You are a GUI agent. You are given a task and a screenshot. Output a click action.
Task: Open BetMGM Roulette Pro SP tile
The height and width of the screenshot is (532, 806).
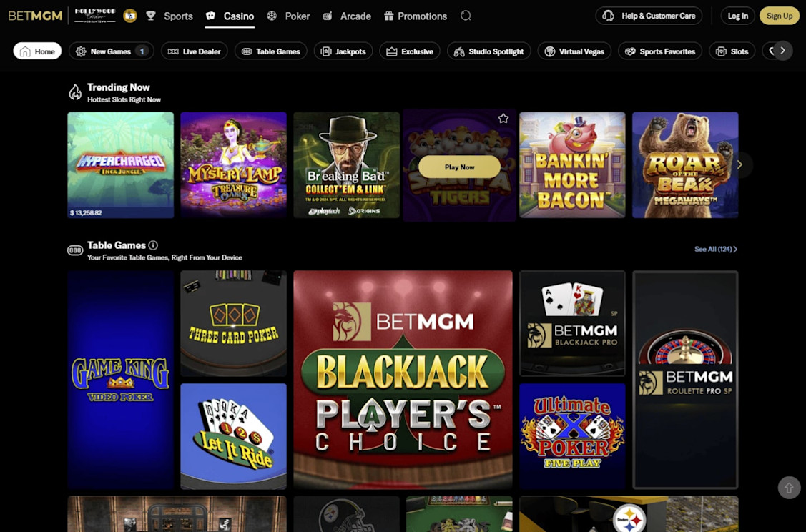point(685,380)
